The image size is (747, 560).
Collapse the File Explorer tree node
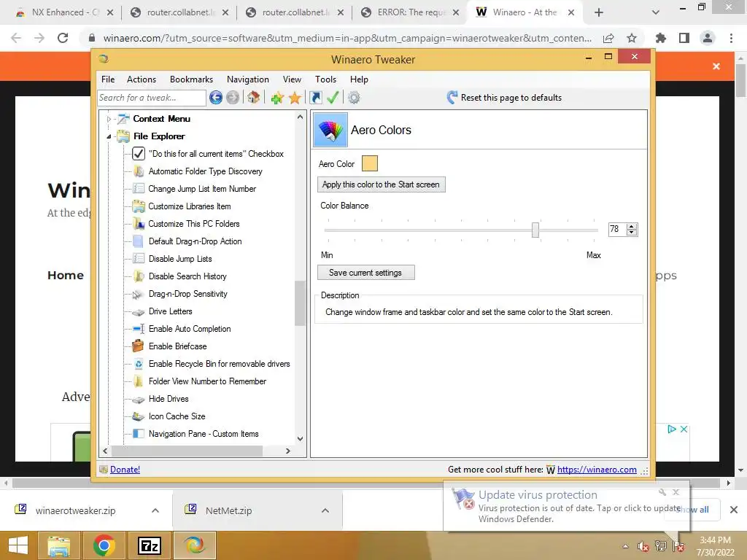[x=109, y=136]
